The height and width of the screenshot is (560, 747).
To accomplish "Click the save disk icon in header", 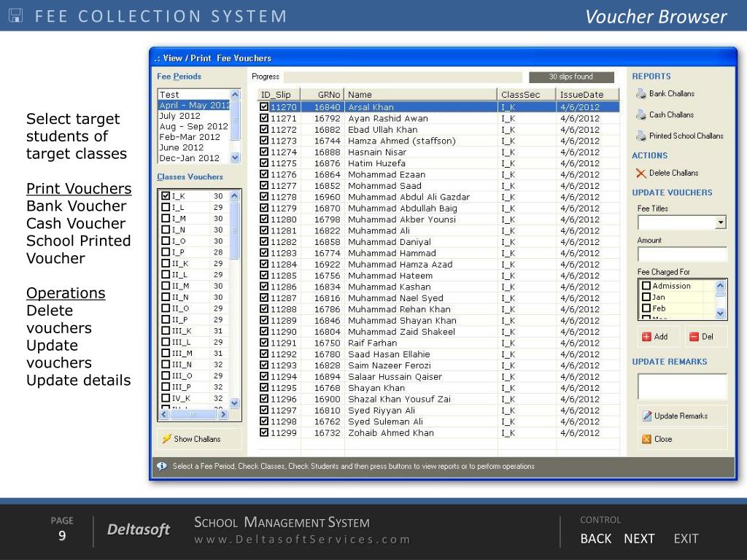I will (x=16, y=16).
